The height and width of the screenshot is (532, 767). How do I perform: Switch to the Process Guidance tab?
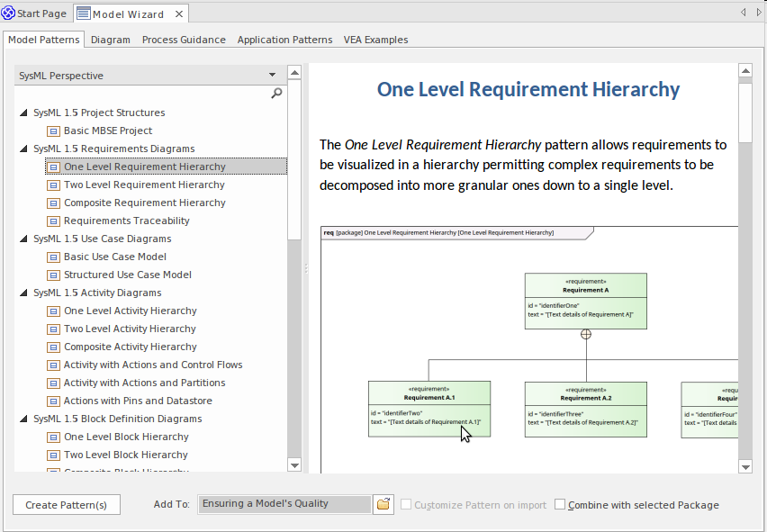pyautogui.click(x=184, y=40)
